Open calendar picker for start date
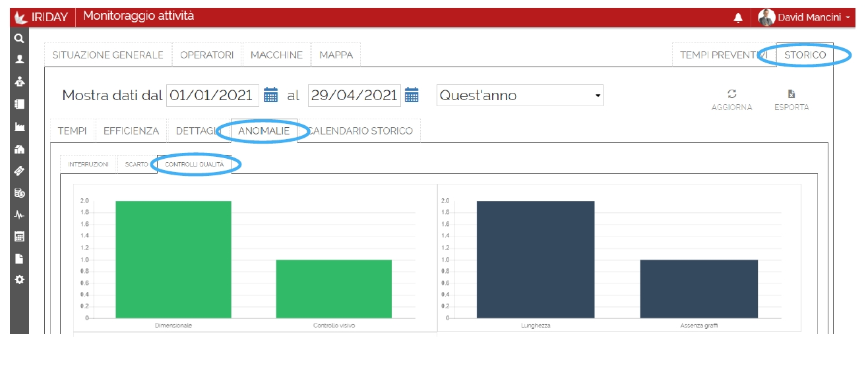 tap(270, 96)
